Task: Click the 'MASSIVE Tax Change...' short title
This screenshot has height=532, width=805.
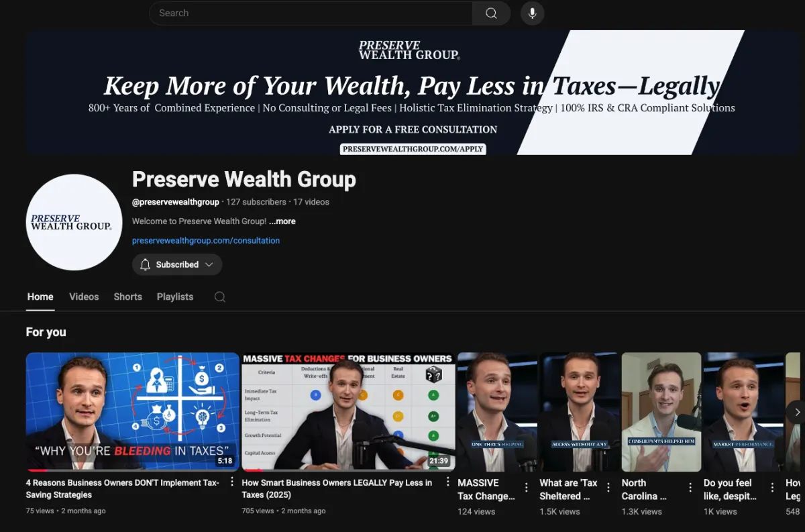Action: tap(486, 489)
